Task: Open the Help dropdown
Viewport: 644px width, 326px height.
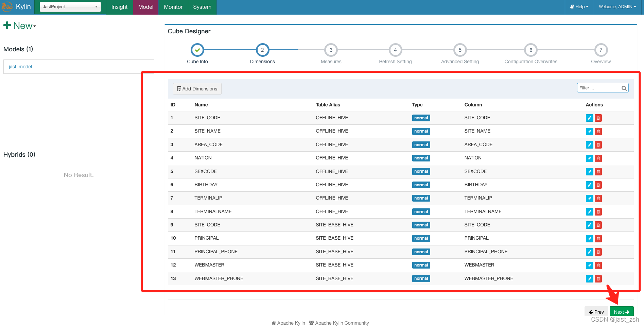Action: (x=579, y=7)
